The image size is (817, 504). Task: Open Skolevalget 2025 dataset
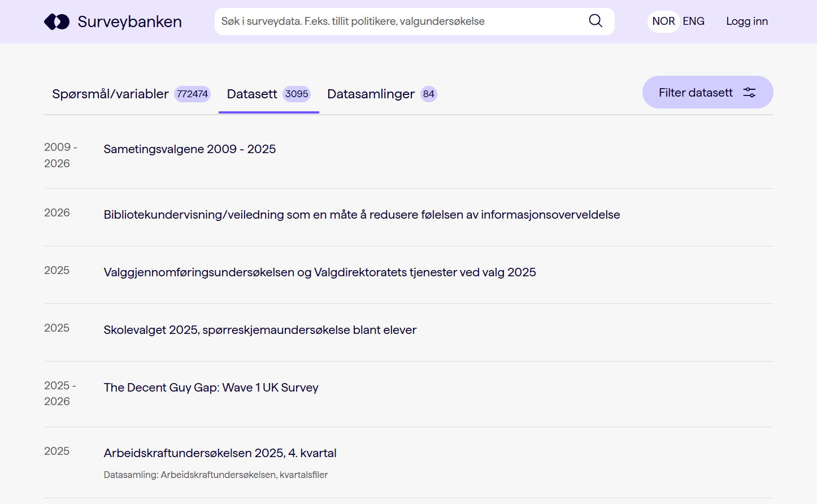pyautogui.click(x=260, y=330)
